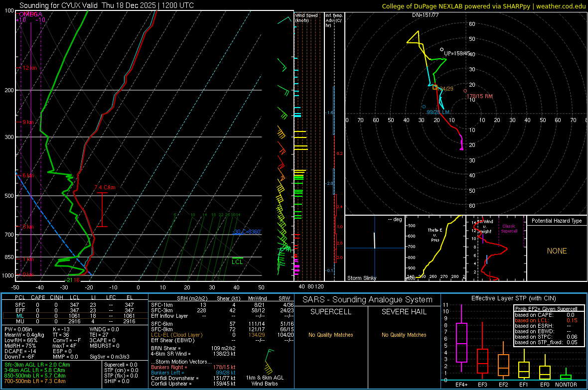Image resolution: width=588 pixels, height=390 pixels.
Task: Click the Bunkers Right 178/15 RM hodograph marker
Action: coord(465,91)
